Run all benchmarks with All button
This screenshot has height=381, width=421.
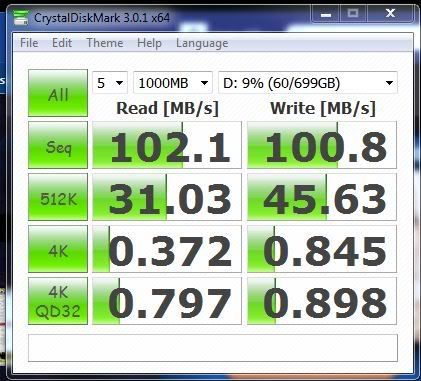[58, 93]
